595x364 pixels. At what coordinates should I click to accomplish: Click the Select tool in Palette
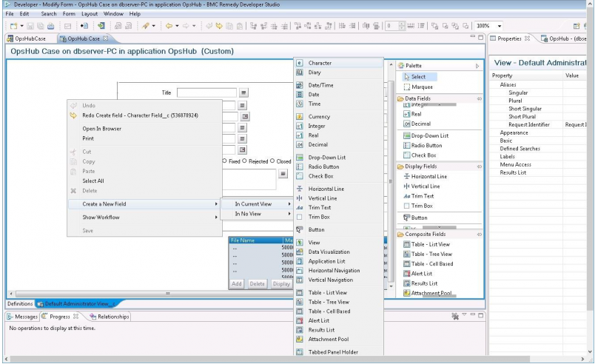tap(418, 77)
